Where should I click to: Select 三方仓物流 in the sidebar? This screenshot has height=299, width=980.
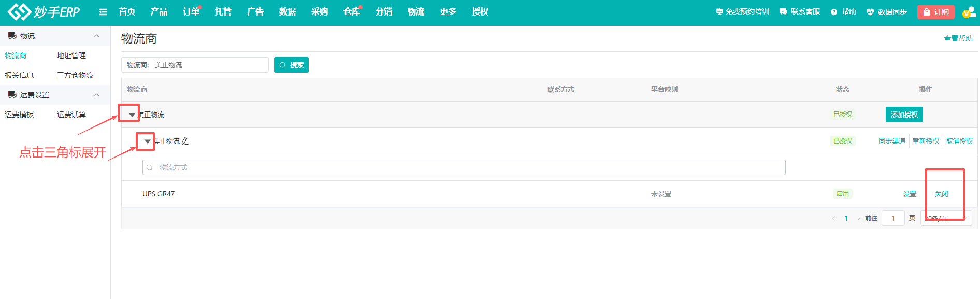point(75,75)
